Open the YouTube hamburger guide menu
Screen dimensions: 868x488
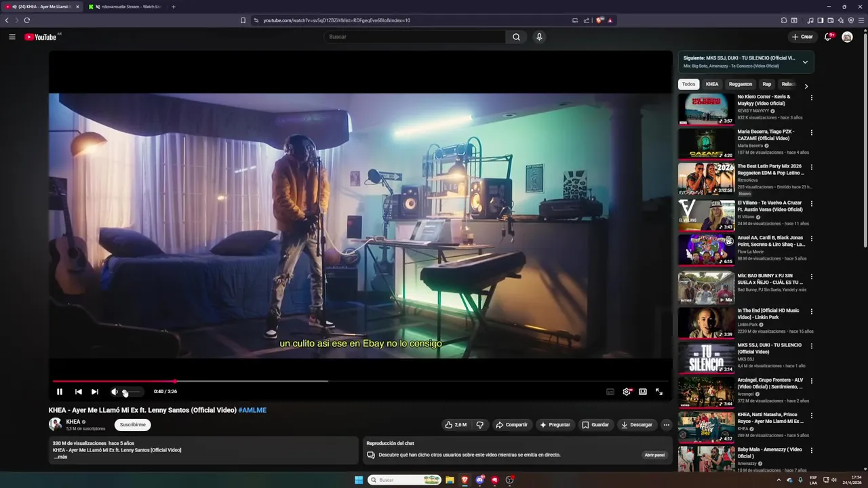pos(12,37)
